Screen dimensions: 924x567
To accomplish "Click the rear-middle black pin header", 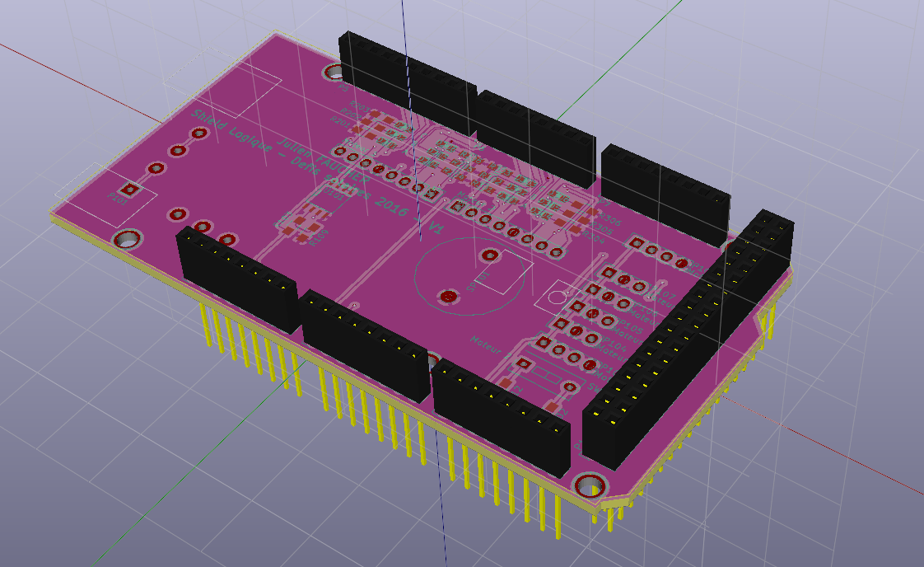I will [x=535, y=135].
